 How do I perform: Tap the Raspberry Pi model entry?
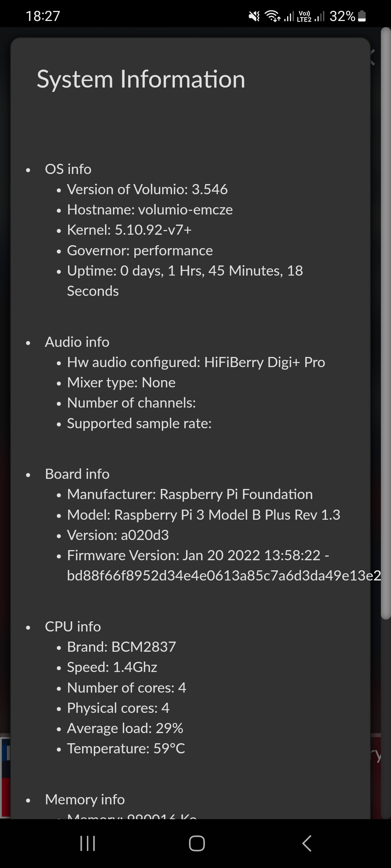pyautogui.click(x=203, y=515)
